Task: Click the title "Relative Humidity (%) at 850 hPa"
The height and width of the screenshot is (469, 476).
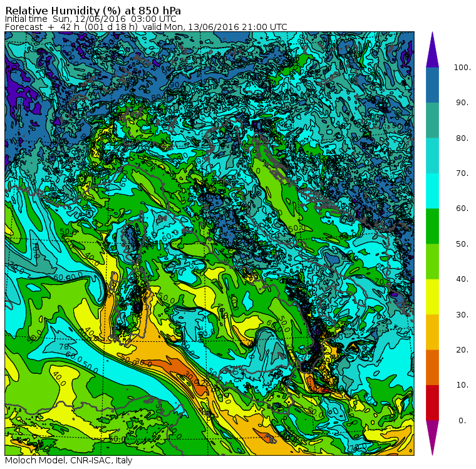Action: [x=93, y=11]
